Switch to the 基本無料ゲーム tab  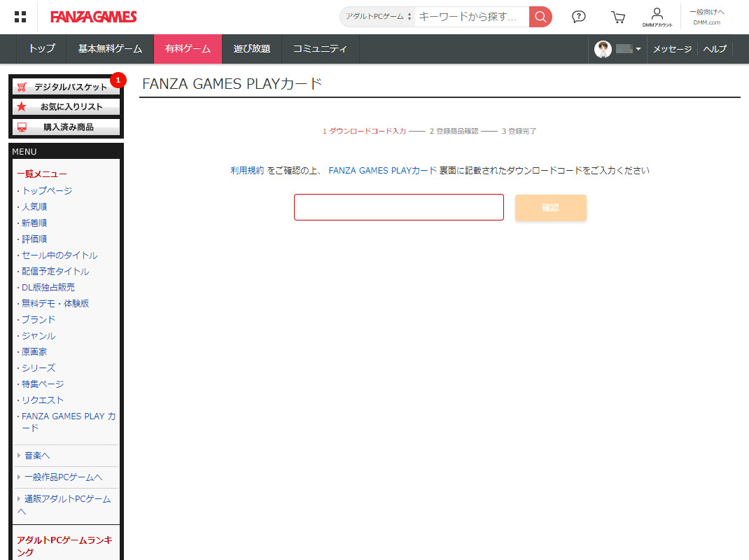coord(110,49)
